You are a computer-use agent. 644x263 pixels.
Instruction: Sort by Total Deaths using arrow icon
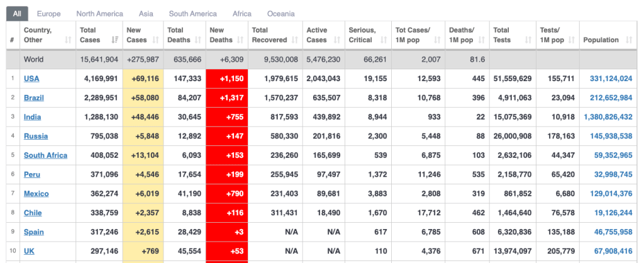click(x=198, y=40)
